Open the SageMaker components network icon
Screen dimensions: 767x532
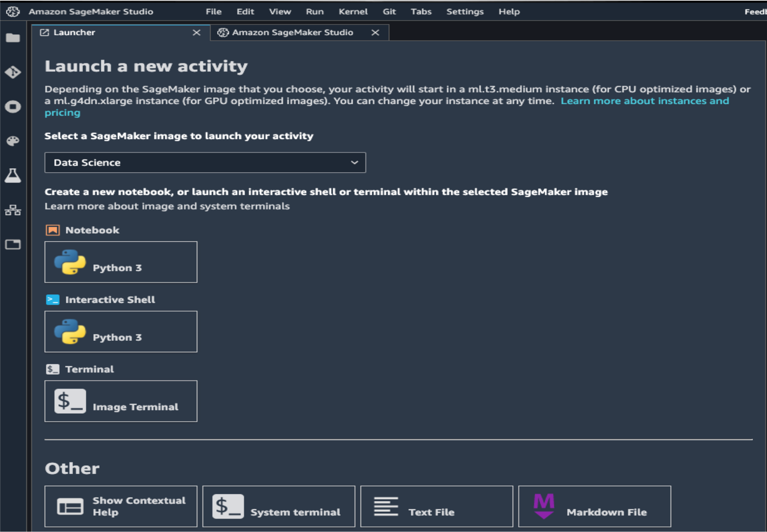tap(13, 210)
